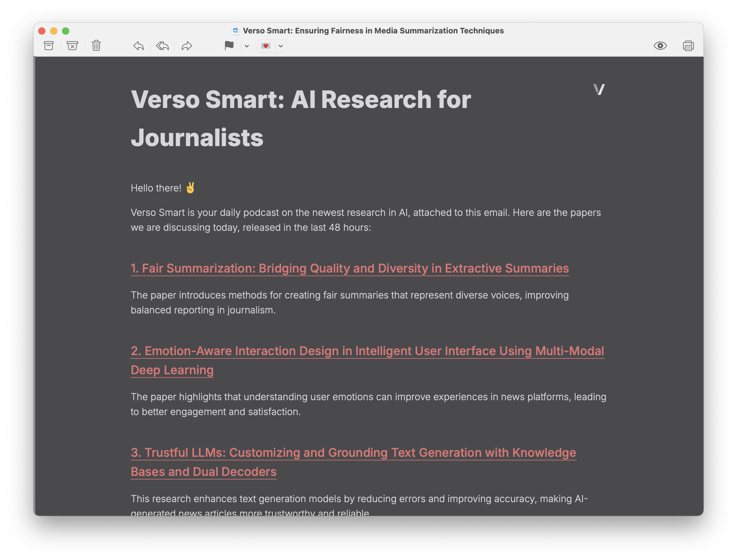This screenshot has height=560, width=737.
Task: Reply All to this email
Action: click(x=162, y=46)
